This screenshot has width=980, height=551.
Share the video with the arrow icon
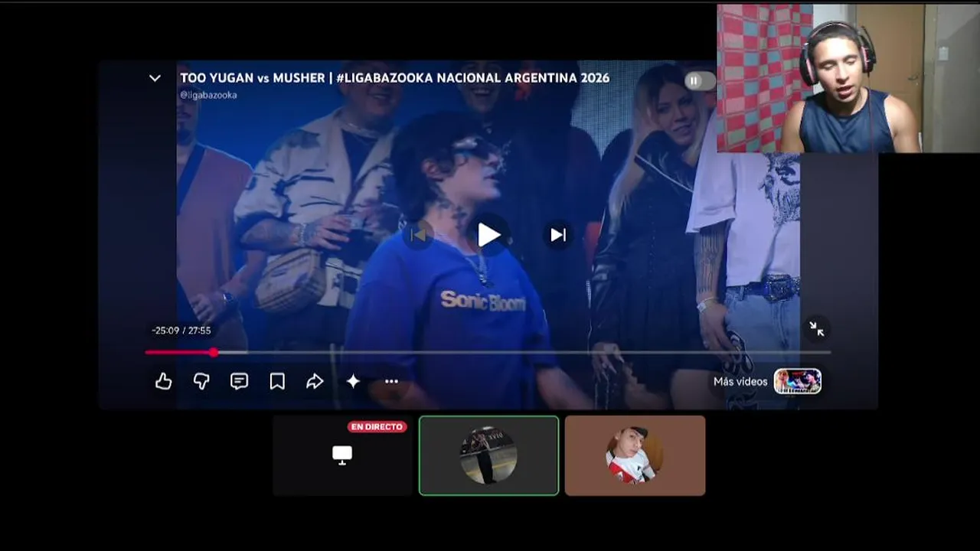[315, 381]
